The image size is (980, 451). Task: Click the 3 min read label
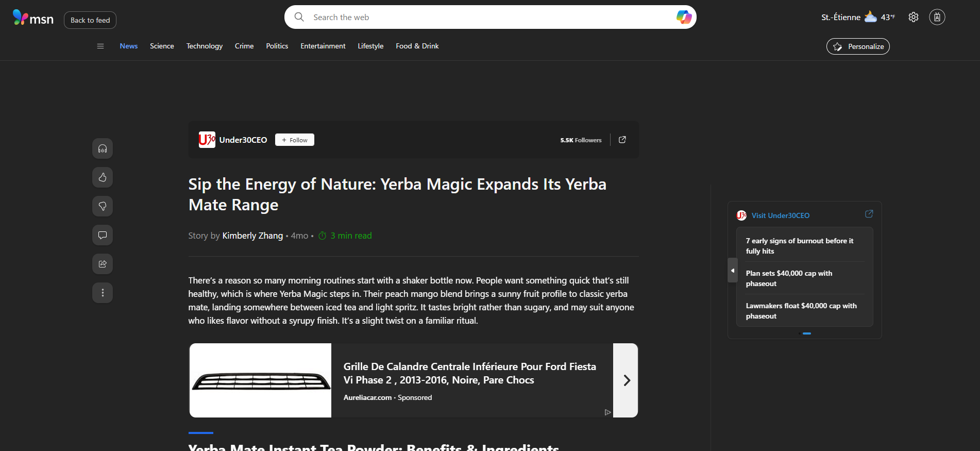point(351,236)
